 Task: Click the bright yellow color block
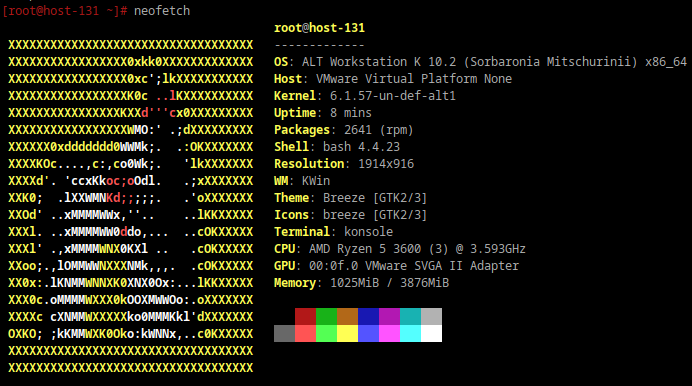click(x=347, y=334)
